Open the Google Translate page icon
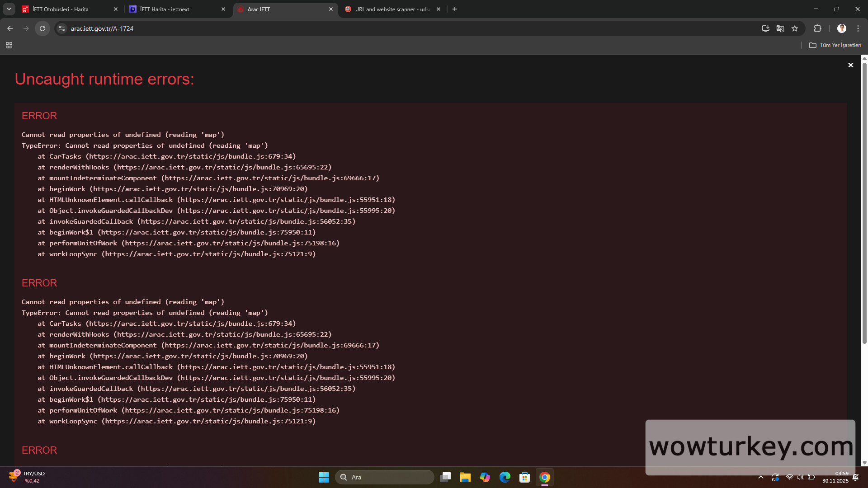Image resolution: width=868 pixels, height=488 pixels. [780, 28]
